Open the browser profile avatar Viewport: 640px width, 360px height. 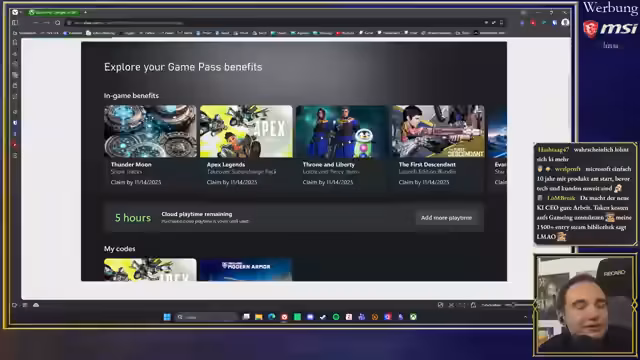click(x=565, y=22)
